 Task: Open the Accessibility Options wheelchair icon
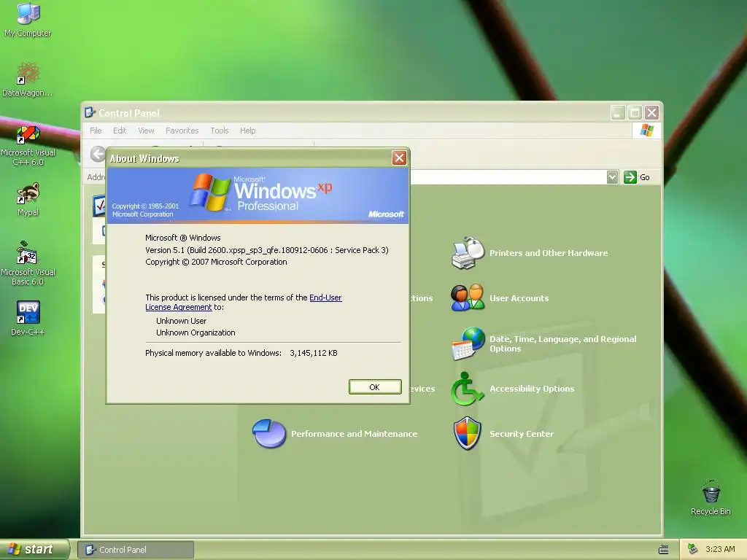pyautogui.click(x=467, y=389)
